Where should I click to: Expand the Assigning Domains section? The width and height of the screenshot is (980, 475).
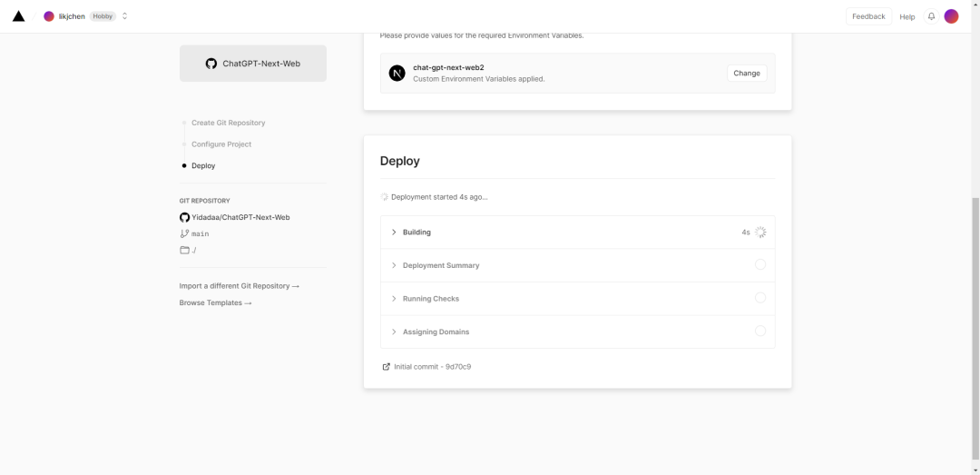pos(436,332)
